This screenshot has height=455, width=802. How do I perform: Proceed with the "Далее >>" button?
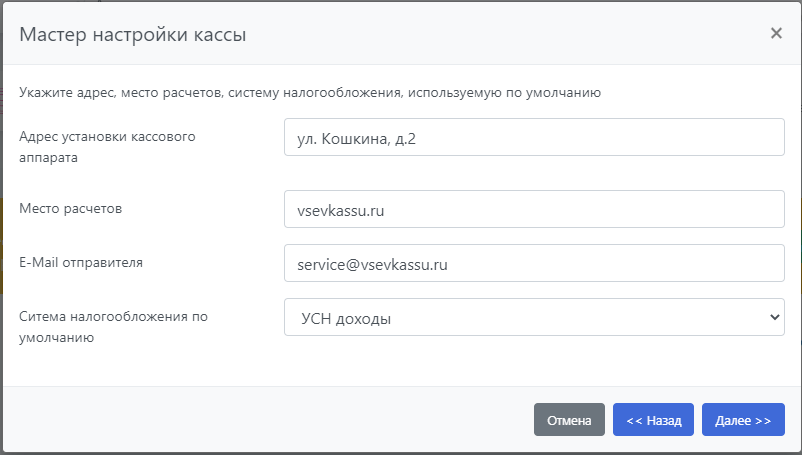[x=743, y=421]
